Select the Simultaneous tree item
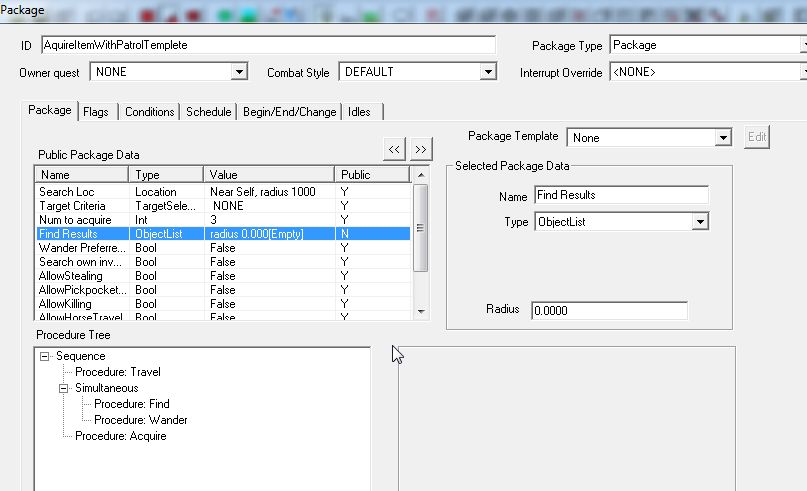807x491 pixels. [107, 388]
